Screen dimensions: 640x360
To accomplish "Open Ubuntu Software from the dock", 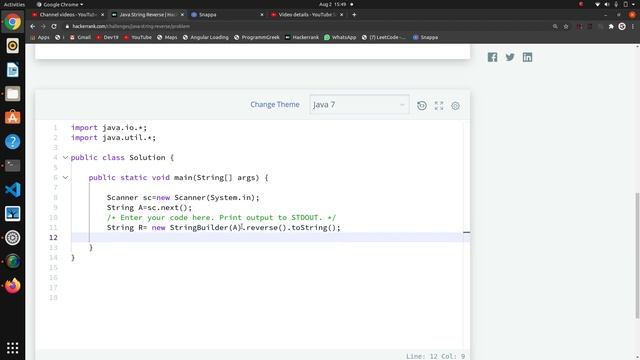I will coord(13,118).
